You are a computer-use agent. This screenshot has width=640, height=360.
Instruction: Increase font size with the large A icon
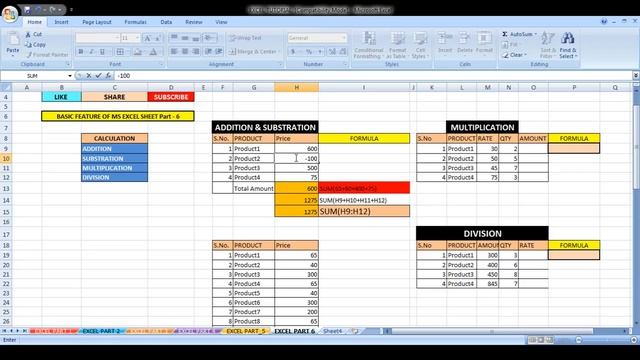(148, 38)
